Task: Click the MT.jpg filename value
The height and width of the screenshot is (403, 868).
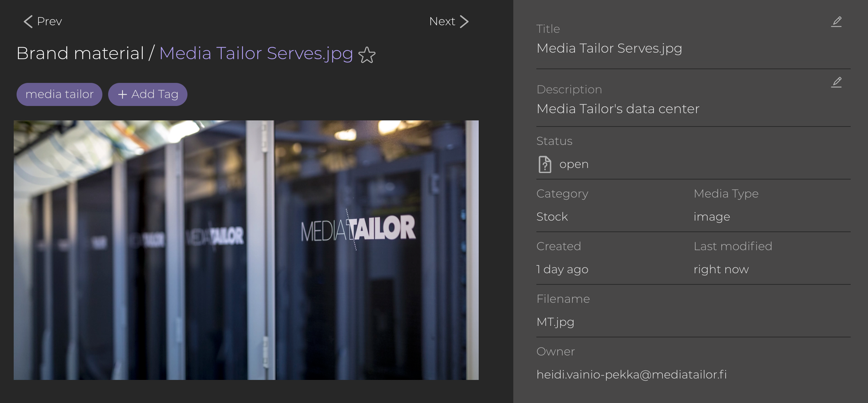Action: pyautogui.click(x=555, y=322)
